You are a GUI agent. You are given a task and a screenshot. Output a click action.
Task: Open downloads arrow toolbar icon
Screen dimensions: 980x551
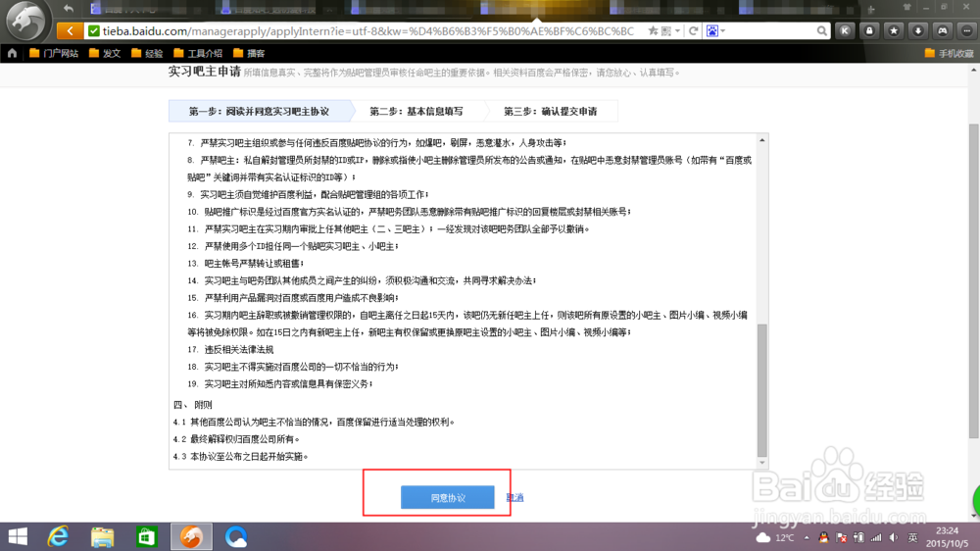[918, 30]
